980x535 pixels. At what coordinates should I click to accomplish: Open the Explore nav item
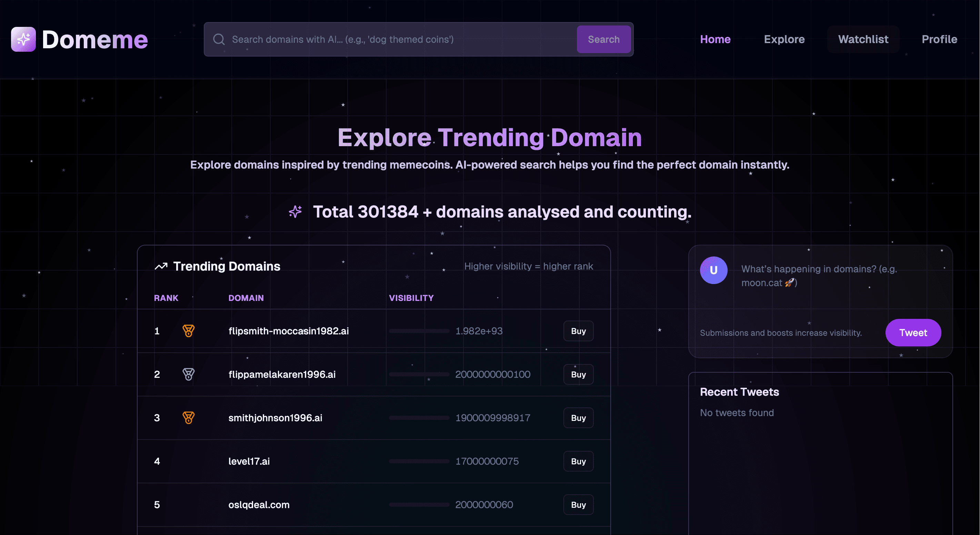[784, 39]
